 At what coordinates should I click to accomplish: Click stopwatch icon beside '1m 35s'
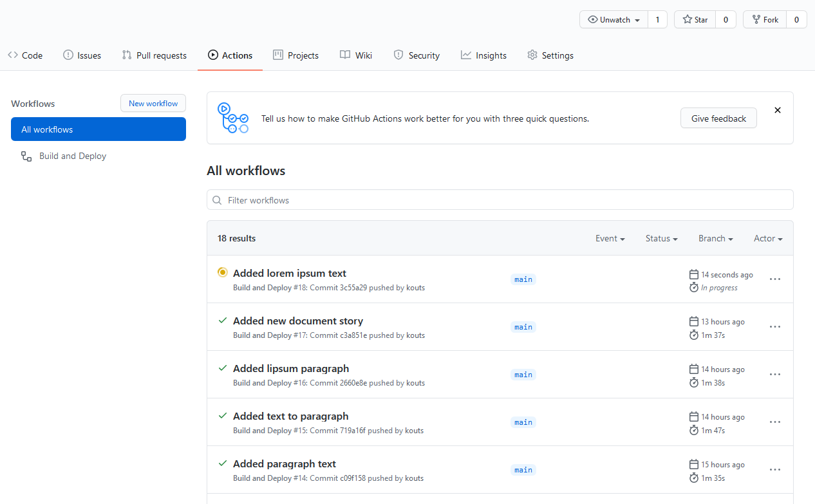click(x=694, y=478)
